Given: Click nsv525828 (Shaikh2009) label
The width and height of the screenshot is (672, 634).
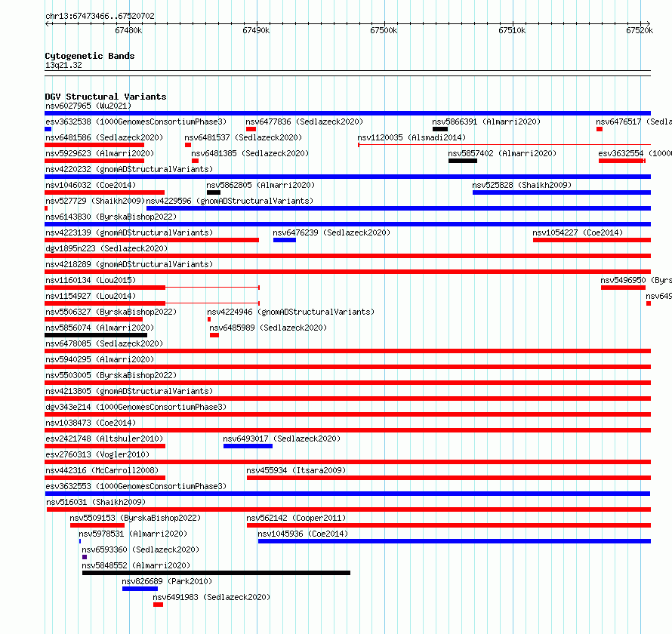Looking at the screenshot, I should coord(522,185).
